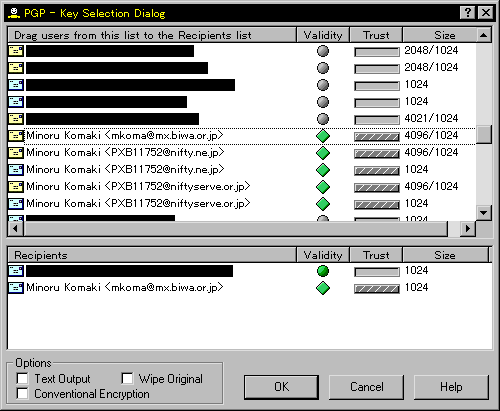
Task: Click key icon of mkoma@mx.biwa.or.jp in upper list
Action: tap(16, 136)
